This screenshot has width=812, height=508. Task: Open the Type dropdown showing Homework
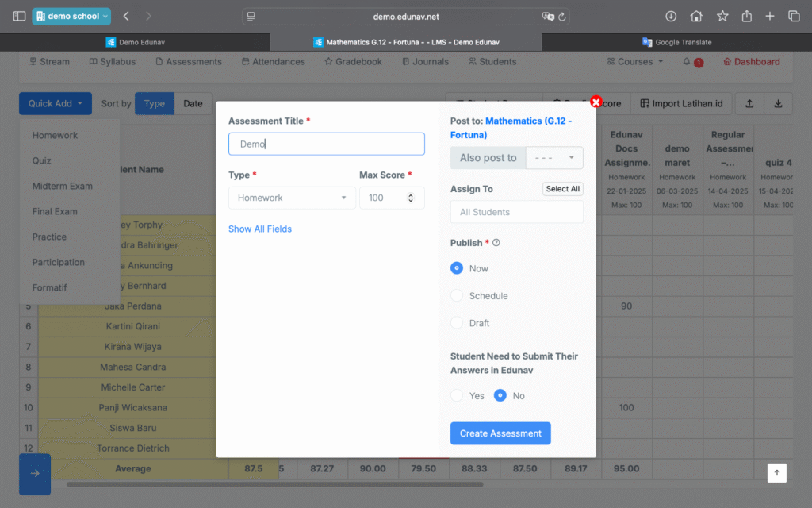point(291,198)
